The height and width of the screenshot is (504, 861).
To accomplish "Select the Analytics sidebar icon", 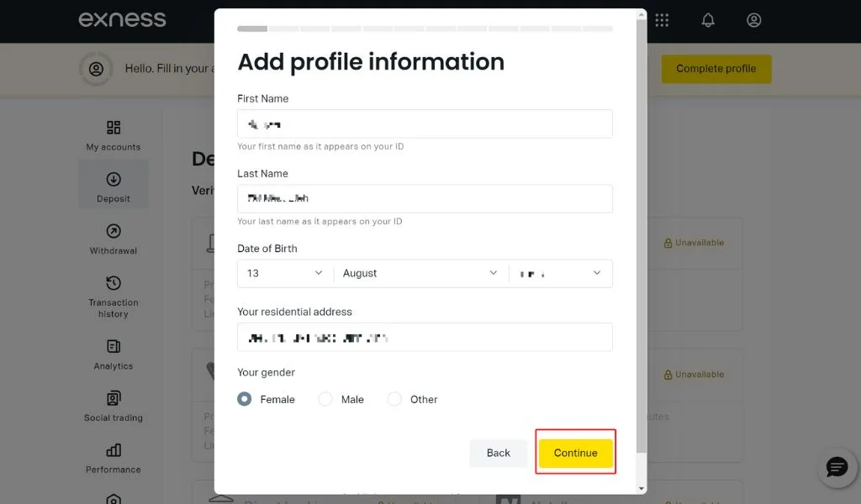I will (x=113, y=354).
